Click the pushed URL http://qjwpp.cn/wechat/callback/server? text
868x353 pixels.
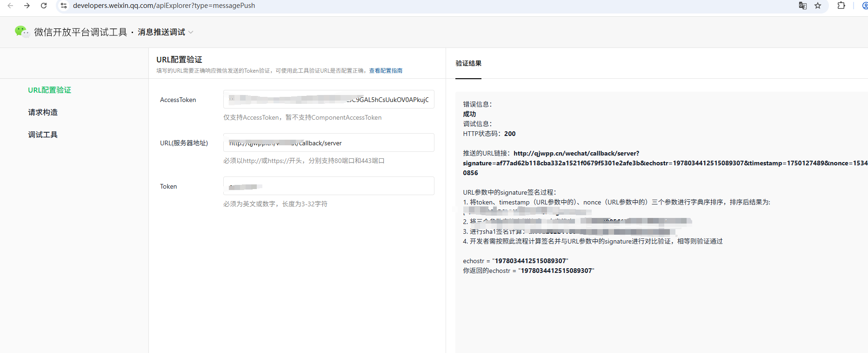576,153
